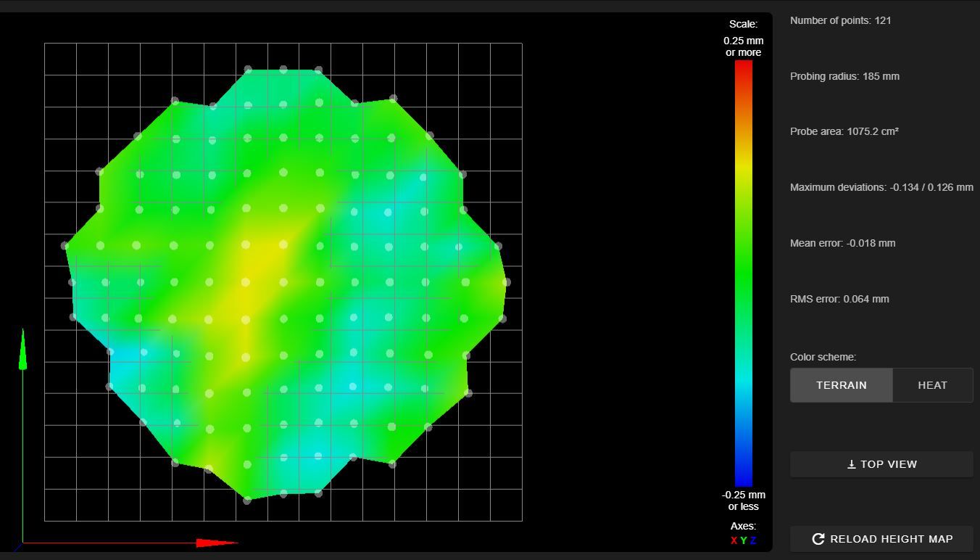This screenshot has width=980, height=560.
Task: Click the download icon in TOP VIEW
Action: (x=852, y=464)
